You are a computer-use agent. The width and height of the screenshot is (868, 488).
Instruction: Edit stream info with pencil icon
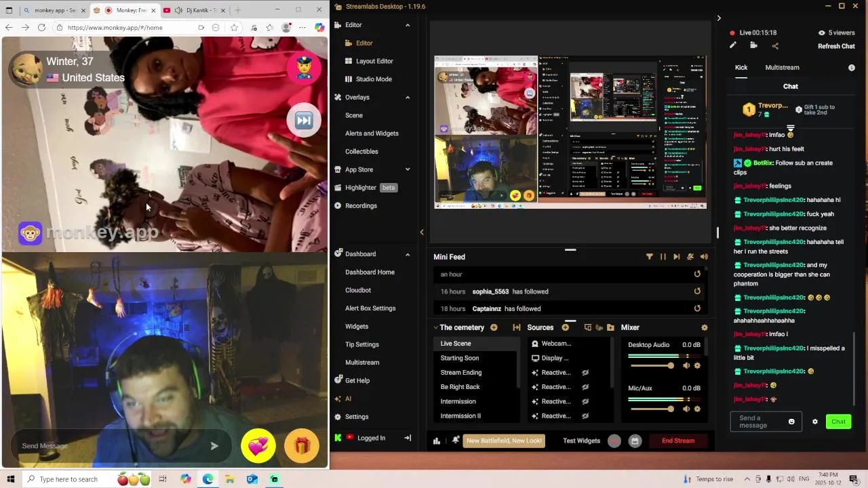732,45
